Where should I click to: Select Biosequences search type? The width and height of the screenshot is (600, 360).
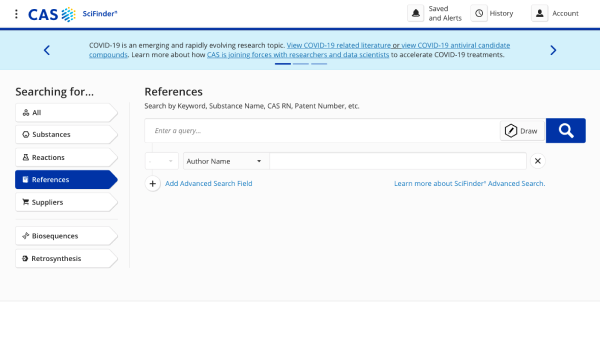66,236
